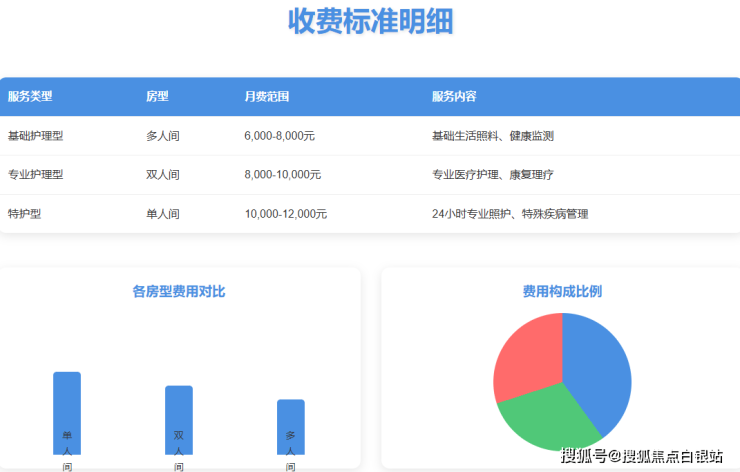Select the 8,000-10,000元 fee cell

tap(283, 175)
